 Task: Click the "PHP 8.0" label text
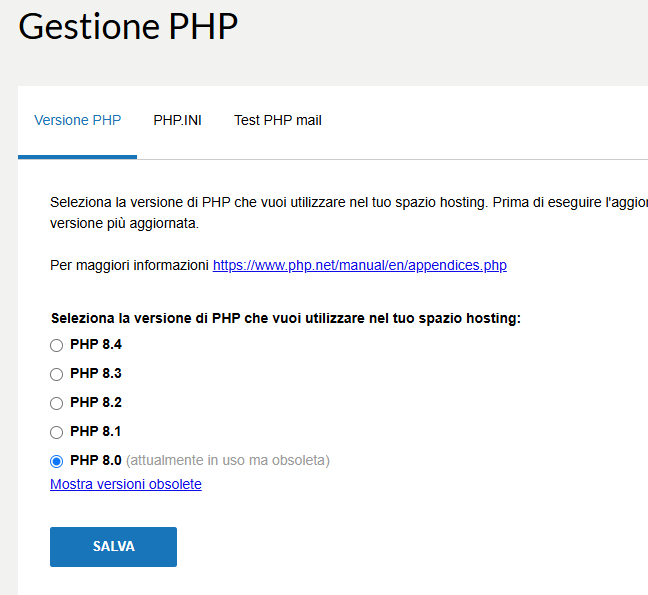pos(96,460)
